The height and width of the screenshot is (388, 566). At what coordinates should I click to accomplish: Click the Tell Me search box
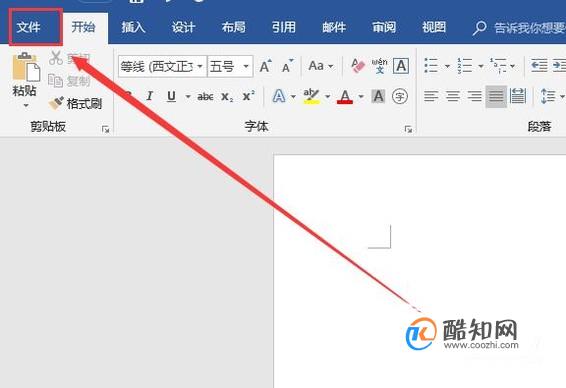click(x=519, y=28)
